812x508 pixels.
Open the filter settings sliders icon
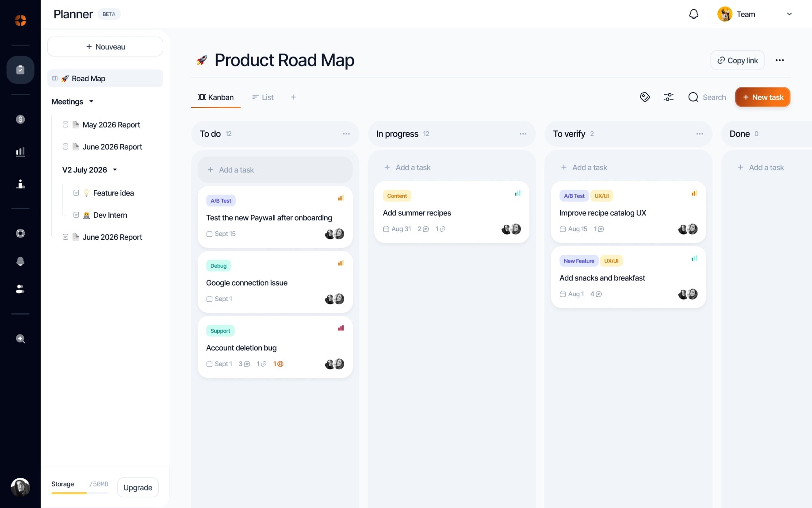click(668, 97)
